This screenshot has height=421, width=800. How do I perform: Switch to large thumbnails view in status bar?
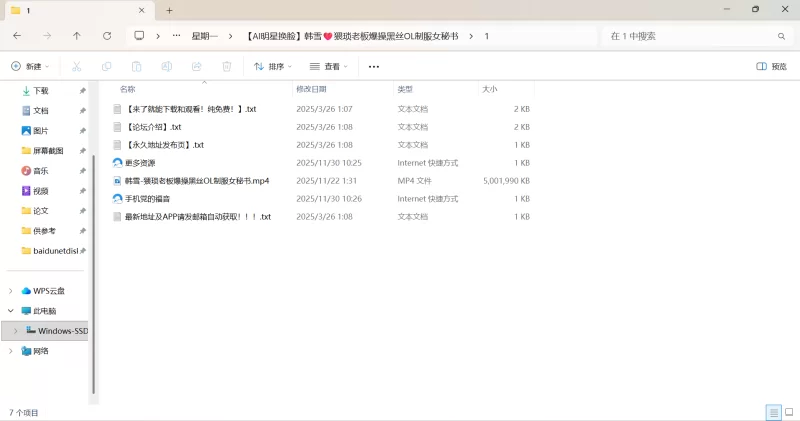click(x=788, y=412)
